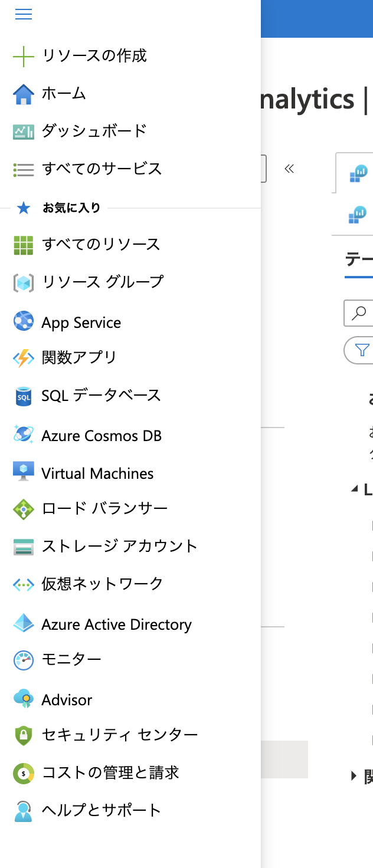Click the filter funnel icon
Screen dimensions: 373x868
361,350
